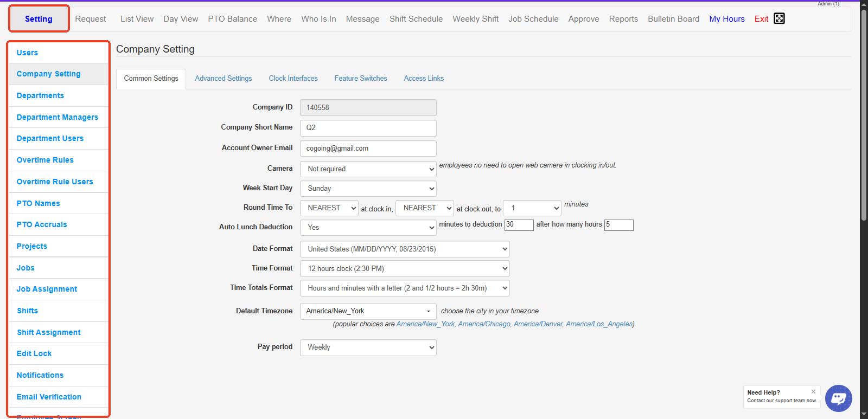Open the Feature Switches tab

[x=360, y=79]
